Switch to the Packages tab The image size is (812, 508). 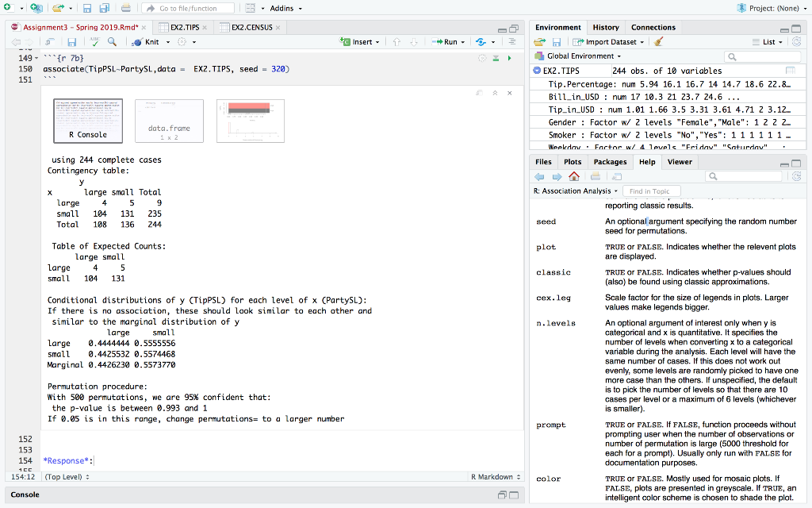point(610,162)
